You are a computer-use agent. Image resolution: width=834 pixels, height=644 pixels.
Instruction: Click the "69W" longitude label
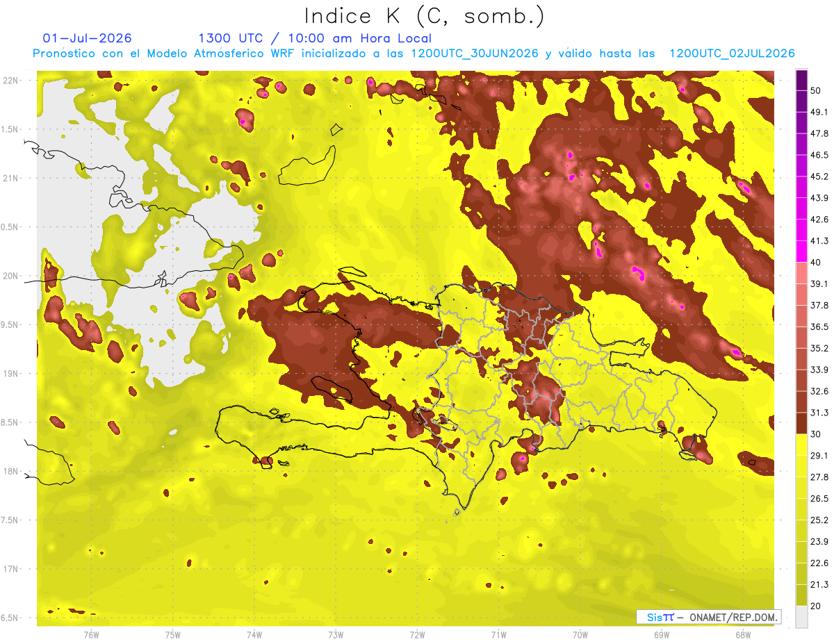(661, 634)
